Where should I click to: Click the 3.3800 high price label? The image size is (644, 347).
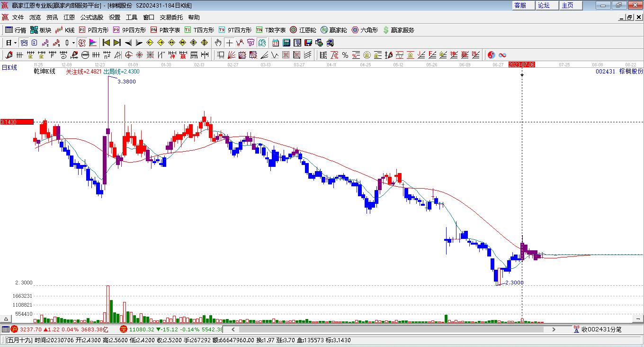[x=126, y=82]
